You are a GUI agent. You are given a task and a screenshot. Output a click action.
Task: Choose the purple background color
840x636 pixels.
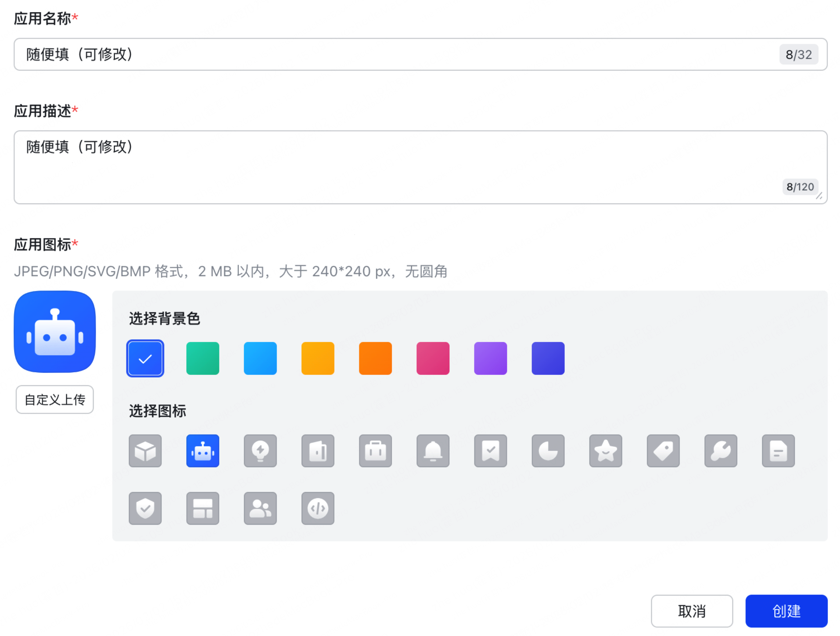490,358
